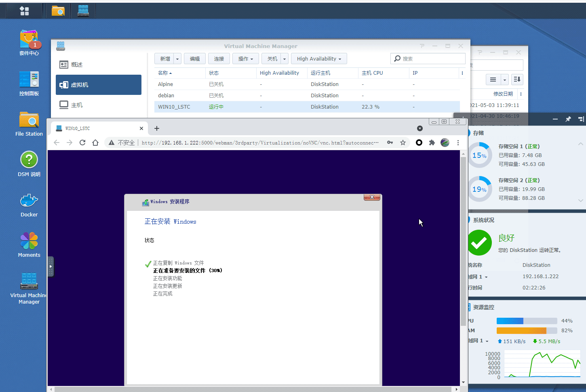Click the Chrome profile avatar
The height and width of the screenshot is (392, 586).
[445, 143]
